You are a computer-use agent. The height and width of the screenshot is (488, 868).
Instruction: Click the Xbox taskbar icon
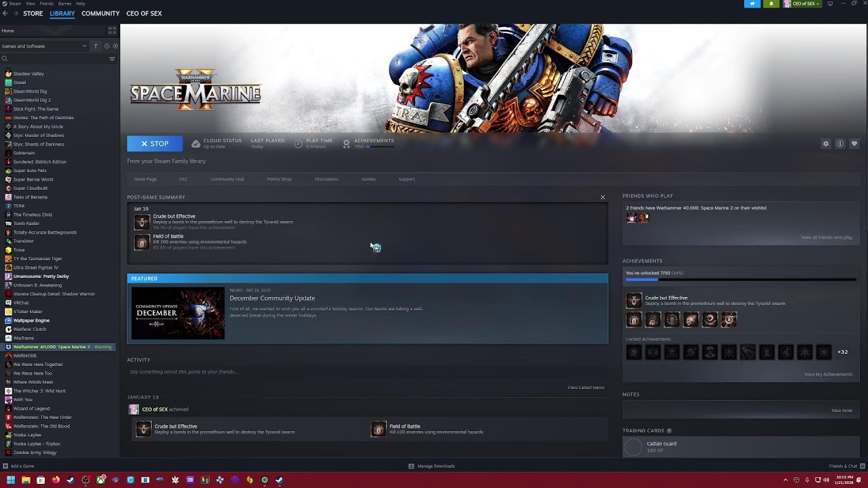tap(100, 480)
